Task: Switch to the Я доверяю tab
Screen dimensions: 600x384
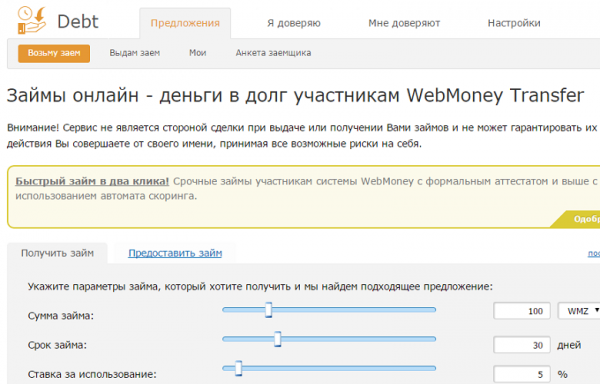Action: [294, 23]
